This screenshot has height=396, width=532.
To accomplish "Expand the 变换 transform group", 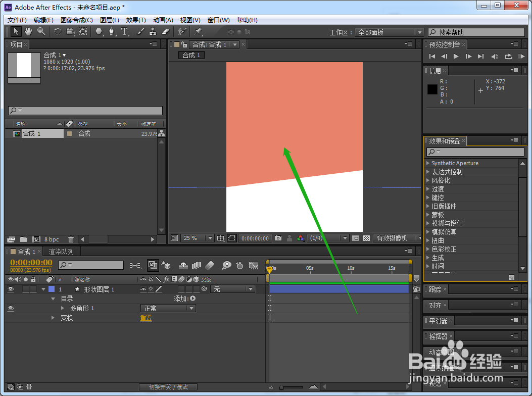I will [53, 318].
